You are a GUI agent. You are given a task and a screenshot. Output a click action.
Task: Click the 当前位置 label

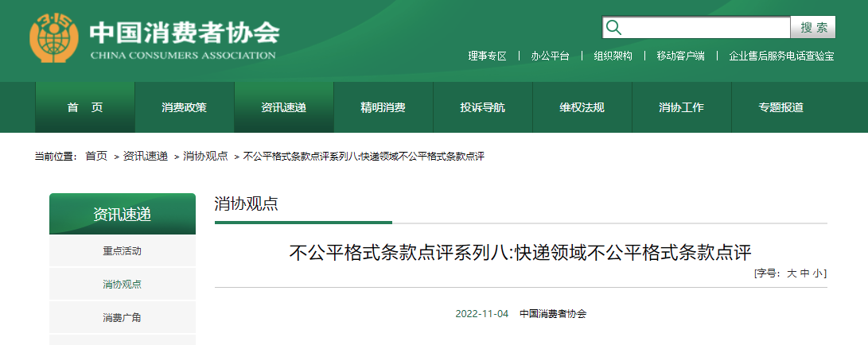(x=56, y=157)
